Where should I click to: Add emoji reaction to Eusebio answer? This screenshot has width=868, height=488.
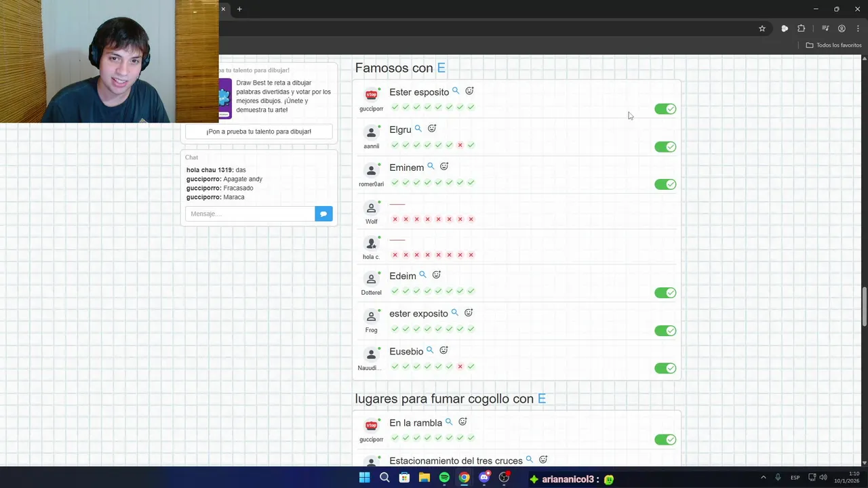click(x=443, y=350)
